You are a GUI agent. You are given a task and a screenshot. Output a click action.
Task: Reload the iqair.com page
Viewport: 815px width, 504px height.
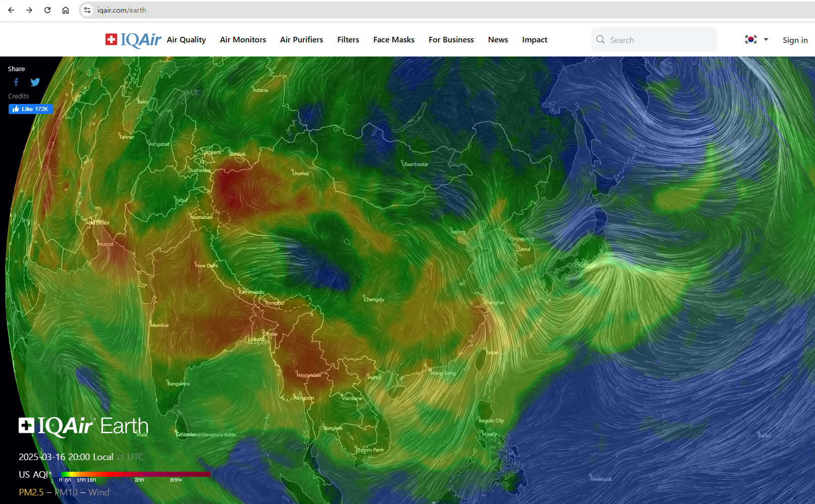47,10
